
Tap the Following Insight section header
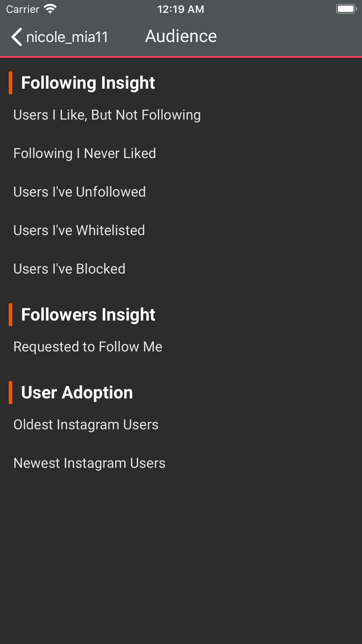coord(88,83)
